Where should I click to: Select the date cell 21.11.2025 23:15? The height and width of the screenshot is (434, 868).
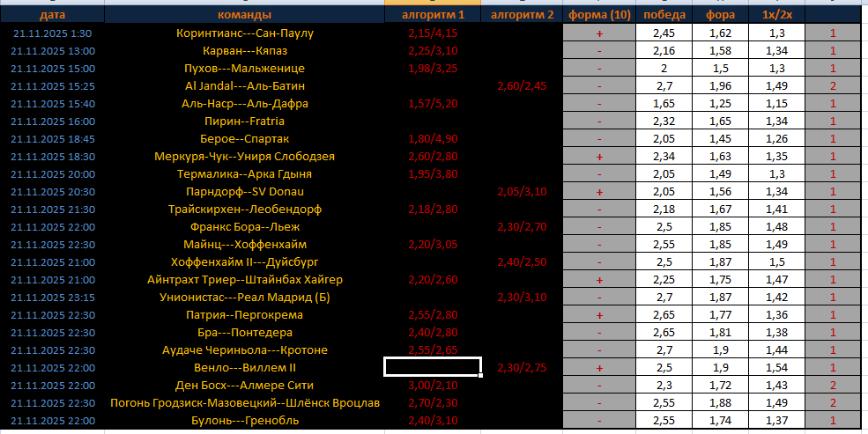coord(52,297)
